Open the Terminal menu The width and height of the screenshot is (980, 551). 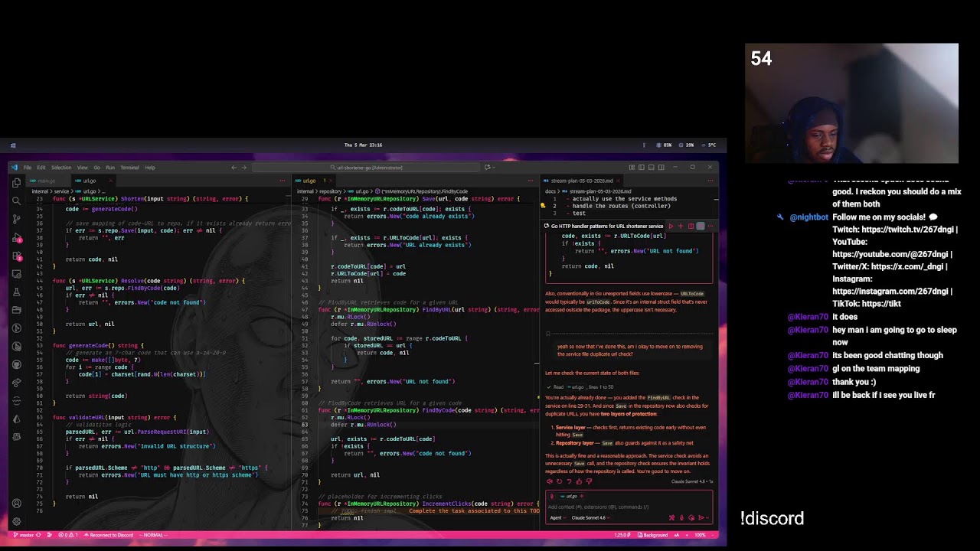click(129, 168)
